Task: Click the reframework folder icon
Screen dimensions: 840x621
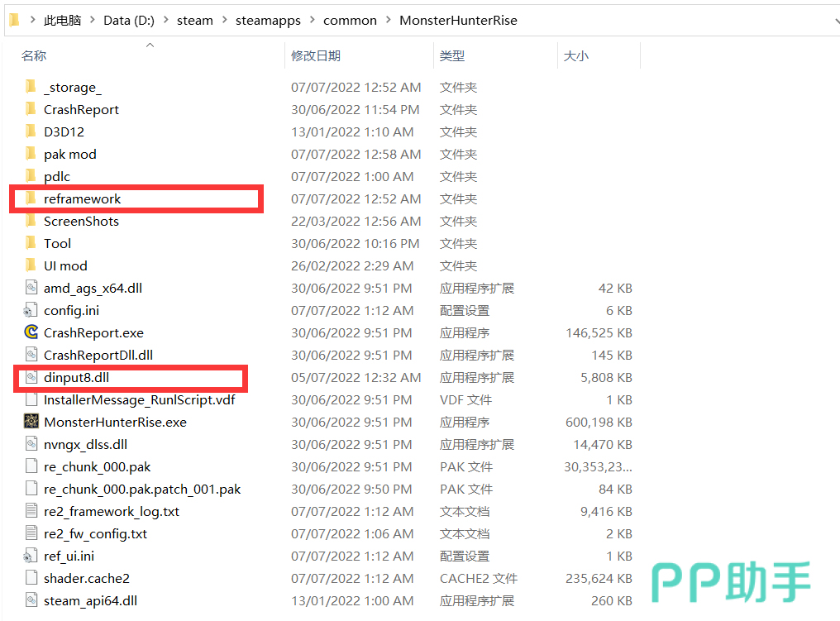Action: pos(31,198)
